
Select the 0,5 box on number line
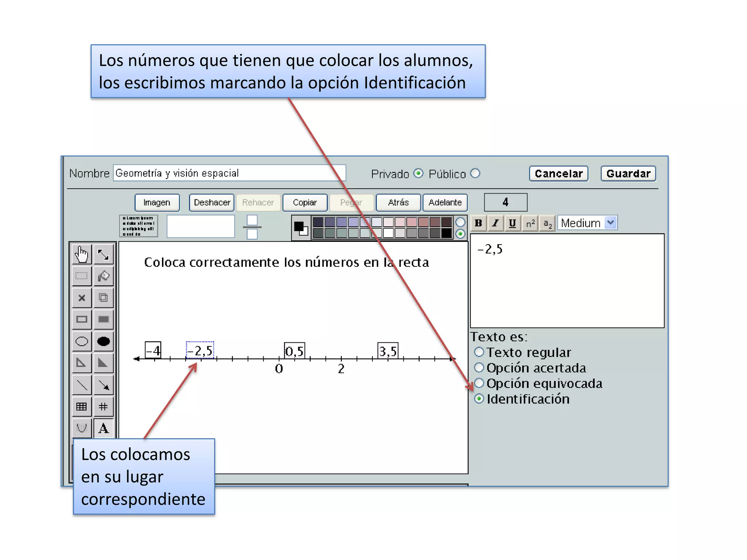(x=294, y=351)
